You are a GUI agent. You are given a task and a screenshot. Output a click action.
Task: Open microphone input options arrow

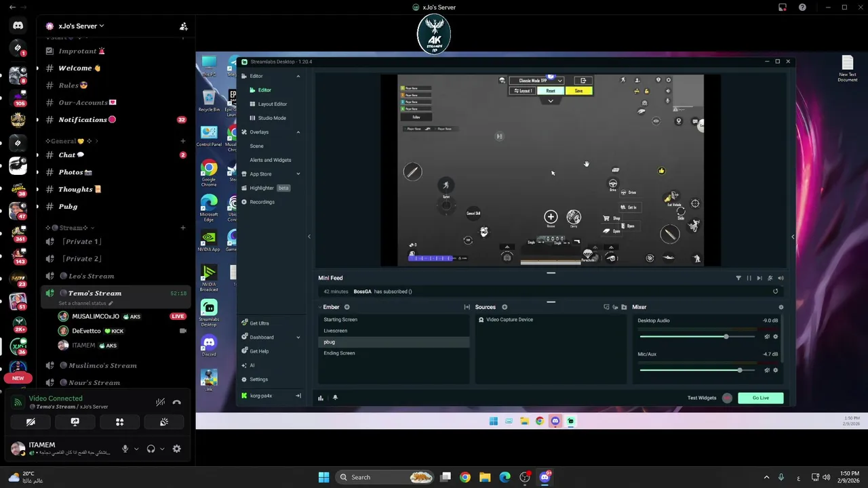point(136,449)
